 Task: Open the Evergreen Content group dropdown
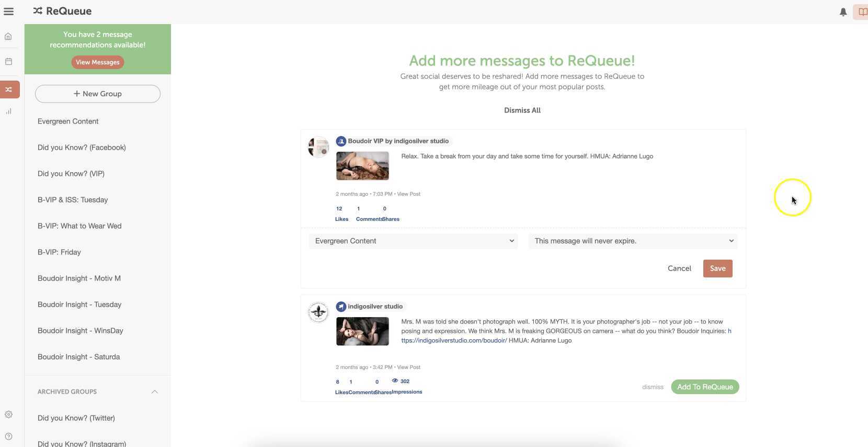point(413,241)
